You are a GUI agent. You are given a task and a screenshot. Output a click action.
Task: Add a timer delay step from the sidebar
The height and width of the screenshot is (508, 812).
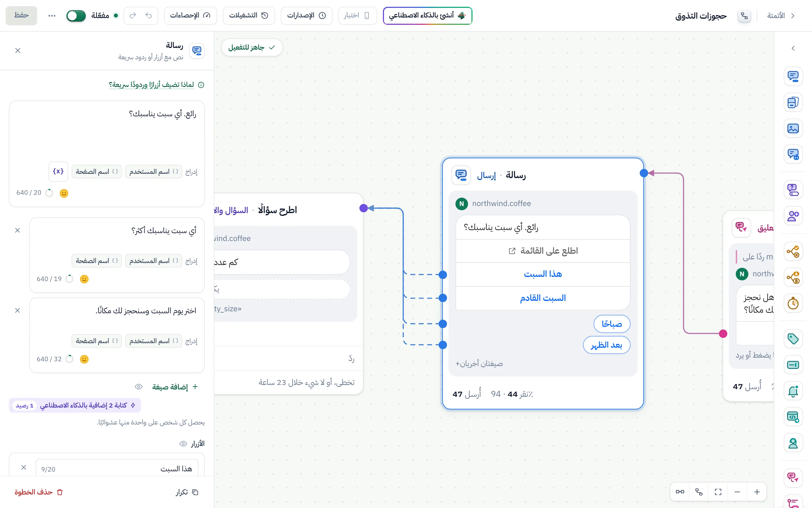[x=793, y=303]
